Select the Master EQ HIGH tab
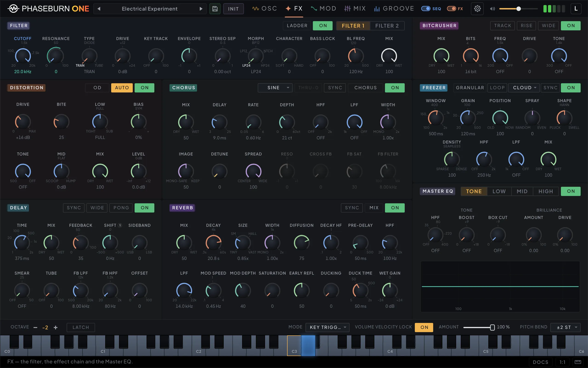588x368 pixels. (x=546, y=191)
